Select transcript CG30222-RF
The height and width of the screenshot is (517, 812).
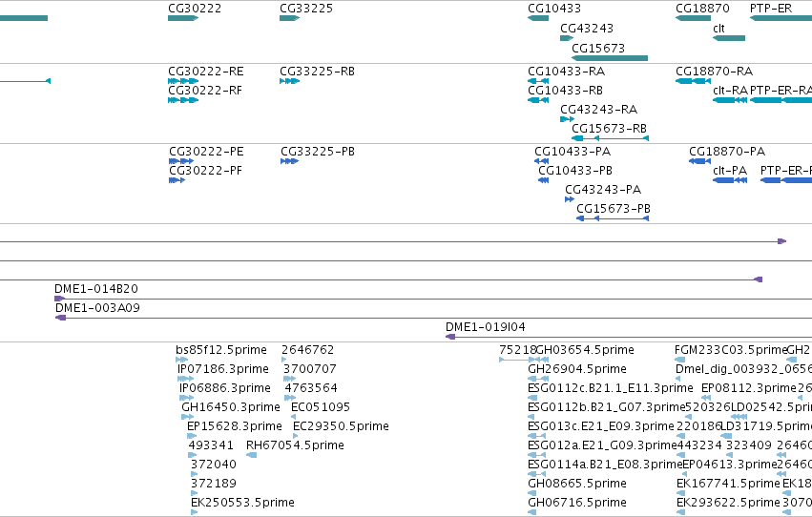[183, 100]
